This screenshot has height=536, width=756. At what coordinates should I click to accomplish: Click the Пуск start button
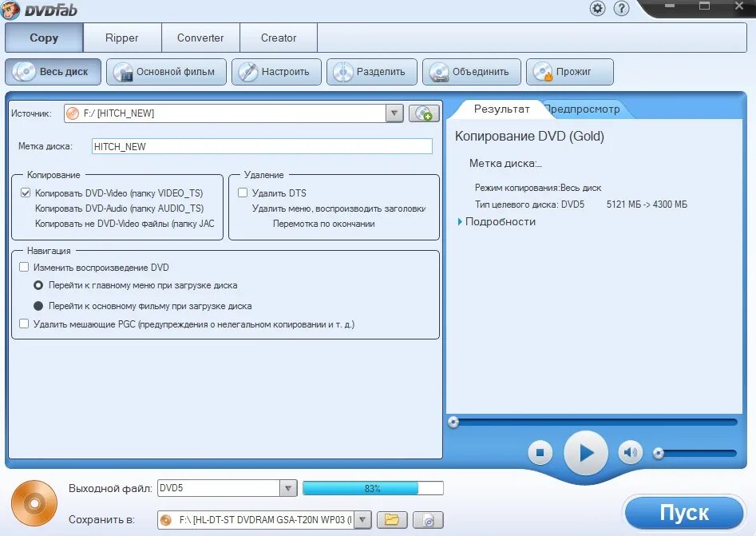click(683, 513)
